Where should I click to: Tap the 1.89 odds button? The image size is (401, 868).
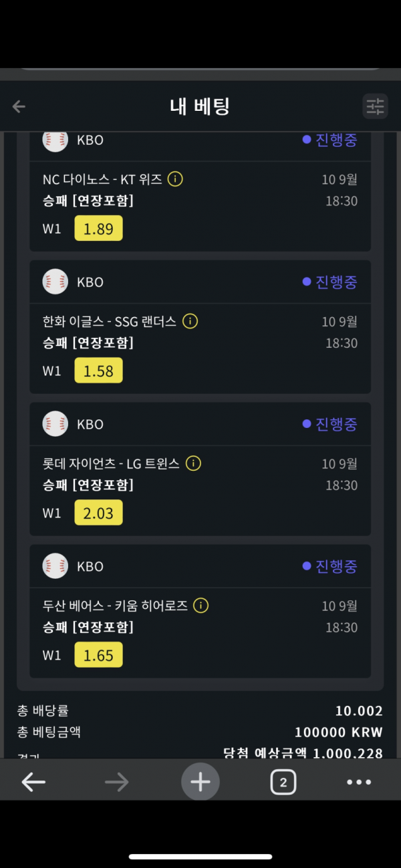pos(98,228)
